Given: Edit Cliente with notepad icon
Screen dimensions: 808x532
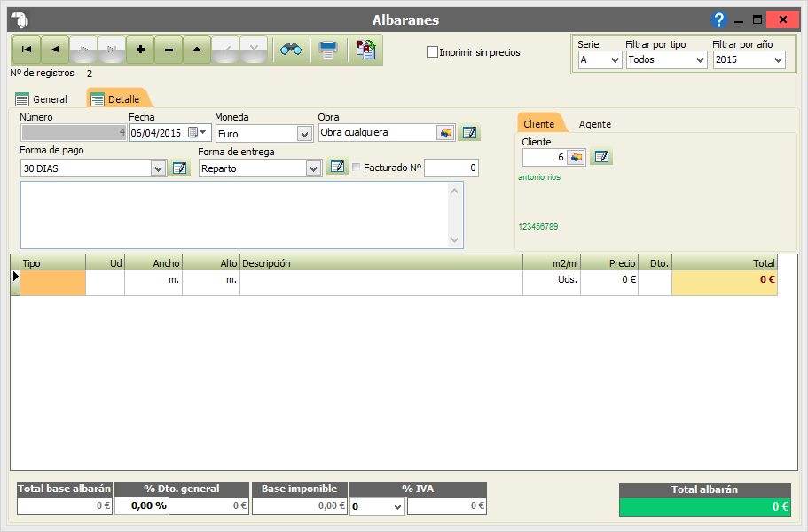Looking at the screenshot, I should coord(601,157).
